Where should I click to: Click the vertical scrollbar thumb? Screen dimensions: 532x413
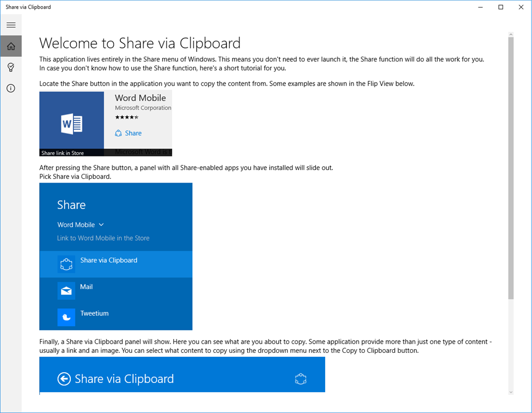click(511, 168)
